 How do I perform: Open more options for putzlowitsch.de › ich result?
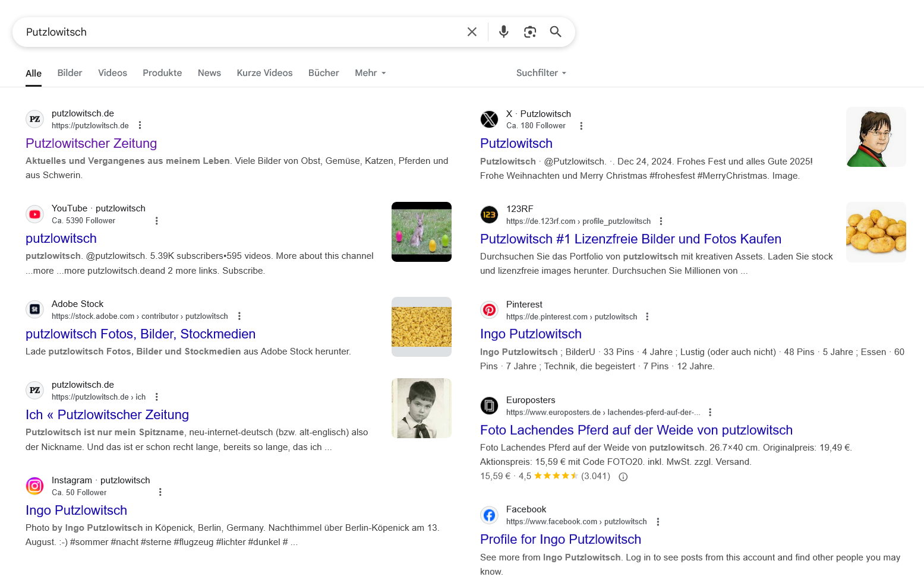pyautogui.click(x=157, y=397)
